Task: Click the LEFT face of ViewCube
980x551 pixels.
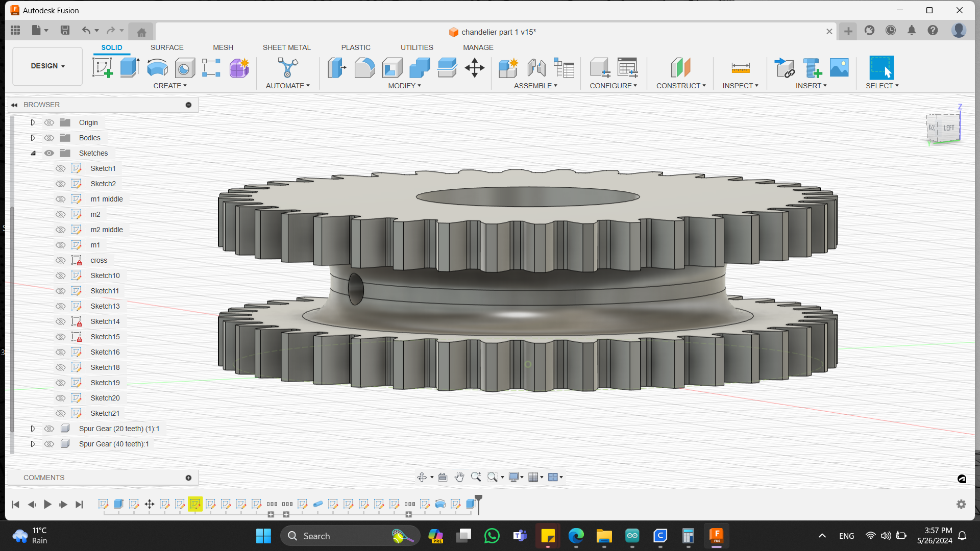Action: tap(948, 128)
